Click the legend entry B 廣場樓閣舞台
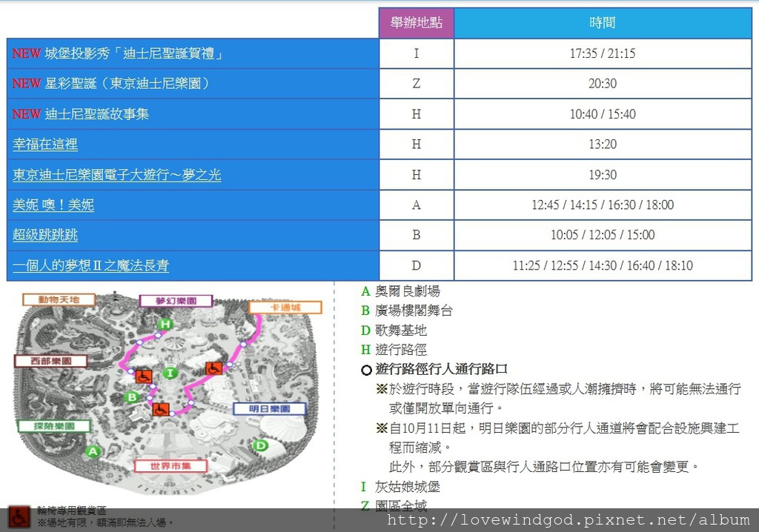This screenshot has height=532, width=759. (407, 310)
